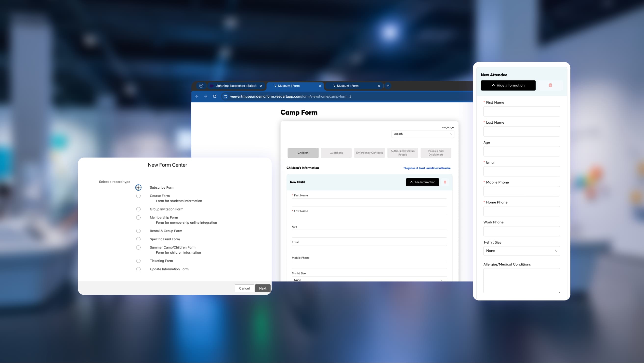This screenshot has height=363, width=644.
Task: Click the browser forward navigation arrow
Action: pyautogui.click(x=206, y=96)
